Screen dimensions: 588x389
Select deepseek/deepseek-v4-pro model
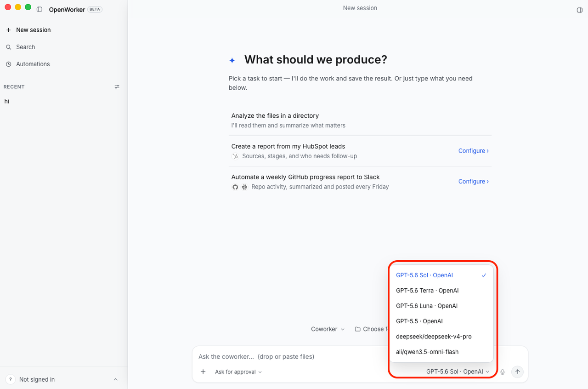pos(441,337)
